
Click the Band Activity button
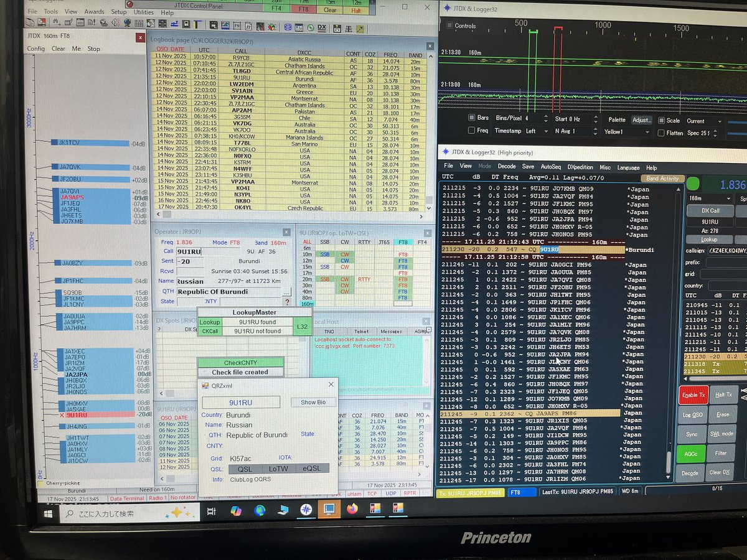point(661,179)
